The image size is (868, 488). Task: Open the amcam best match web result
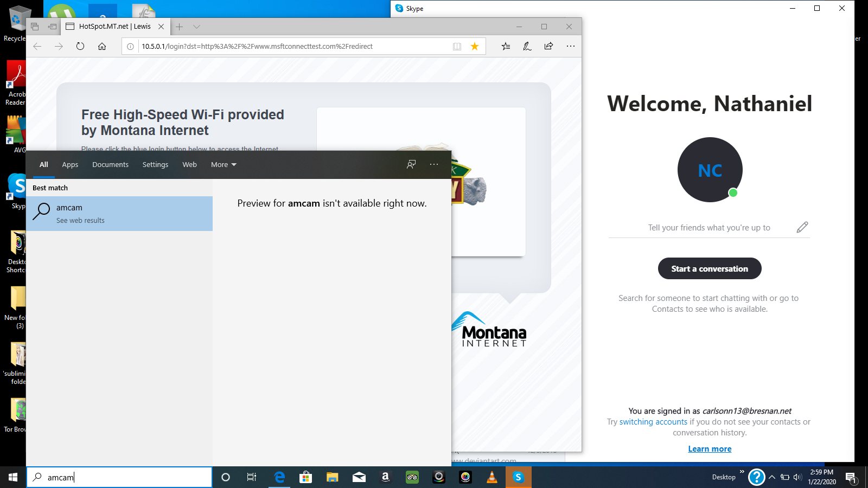119,214
